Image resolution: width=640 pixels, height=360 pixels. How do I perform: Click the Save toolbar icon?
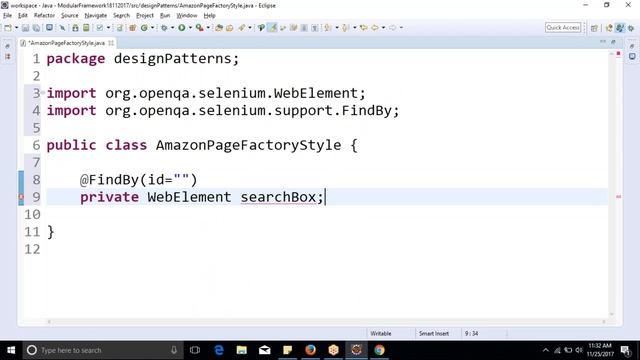tap(25, 28)
